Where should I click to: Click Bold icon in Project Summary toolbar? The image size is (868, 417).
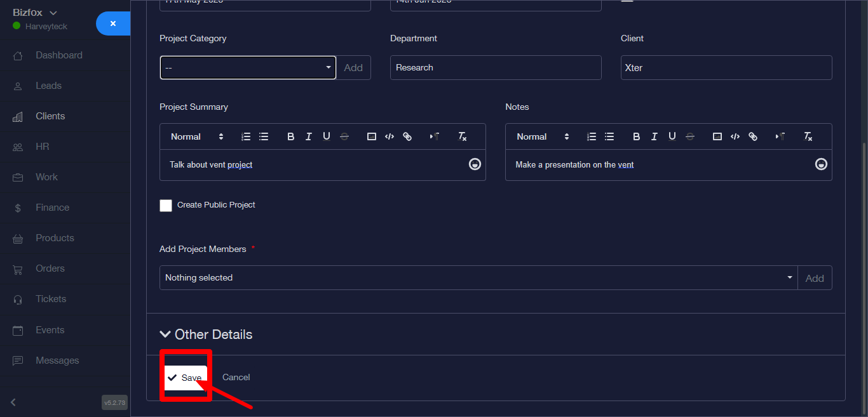290,136
